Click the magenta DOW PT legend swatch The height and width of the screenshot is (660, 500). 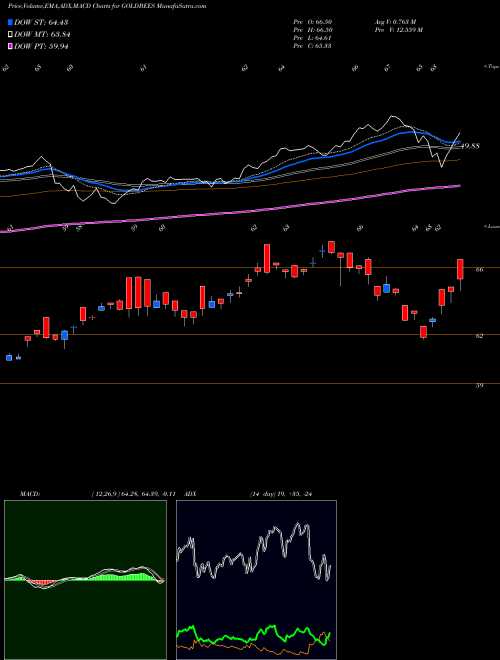10,46
